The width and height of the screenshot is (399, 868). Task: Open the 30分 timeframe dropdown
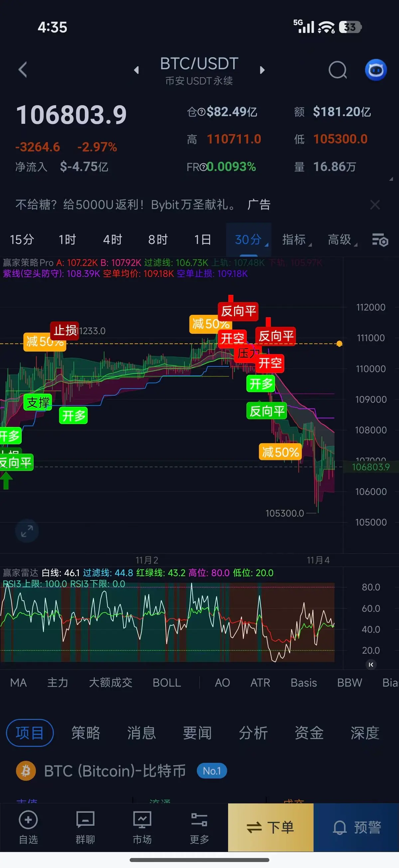pos(249,240)
